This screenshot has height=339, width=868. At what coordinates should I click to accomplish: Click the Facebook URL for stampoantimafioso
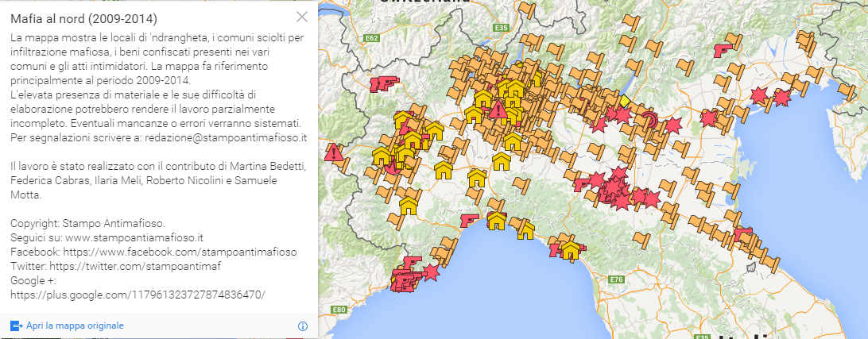coord(180,252)
